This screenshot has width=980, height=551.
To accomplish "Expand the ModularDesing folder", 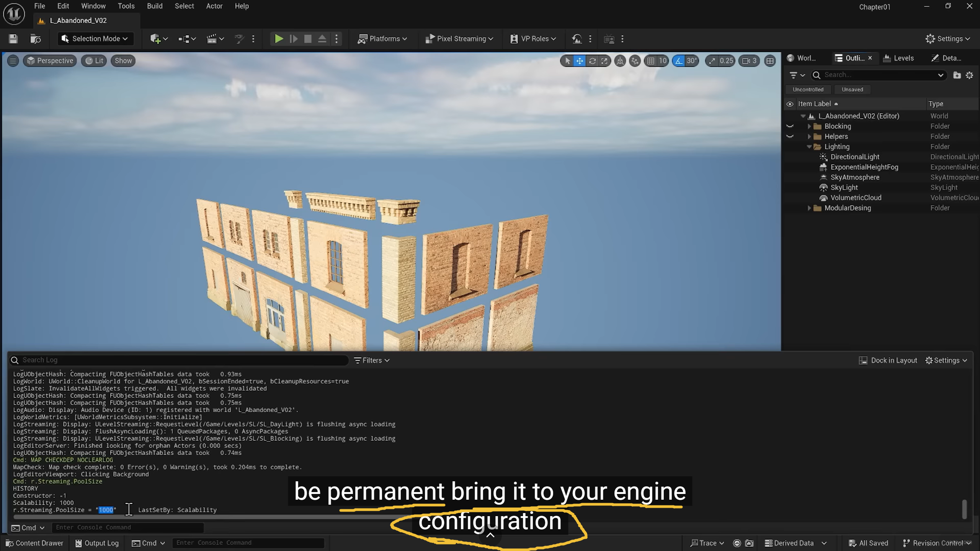I will 809,208.
